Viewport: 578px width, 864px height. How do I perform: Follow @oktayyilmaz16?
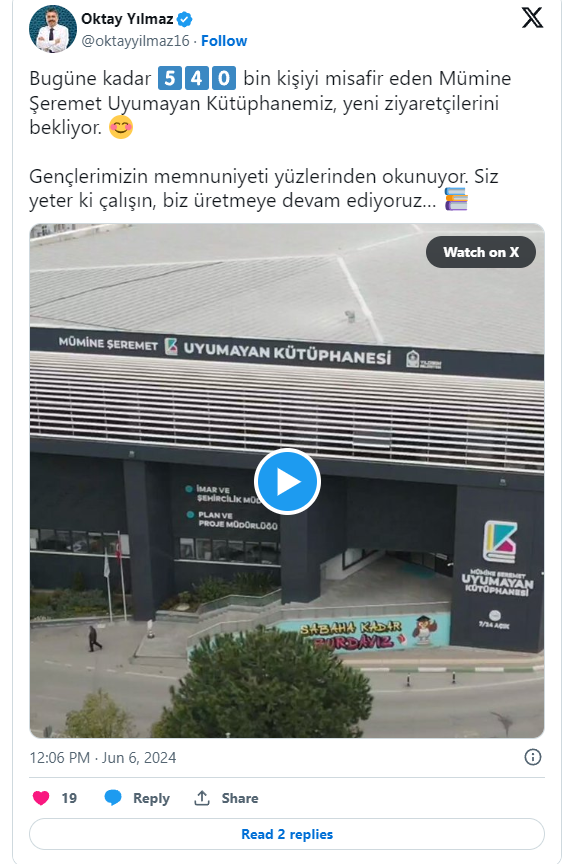pos(224,41)
